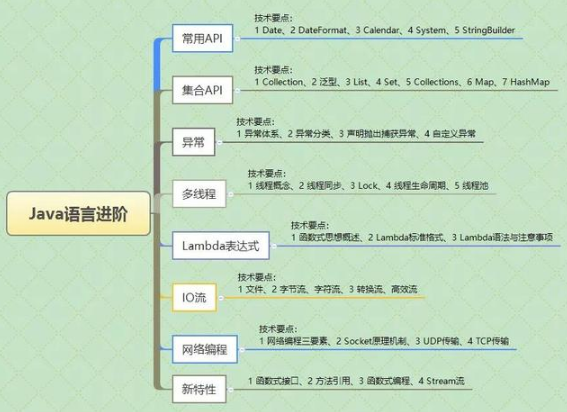Collapse the 常用API branch circle
Image resolution: width=567 pixels, height=412 pixels.
(238, 39)
